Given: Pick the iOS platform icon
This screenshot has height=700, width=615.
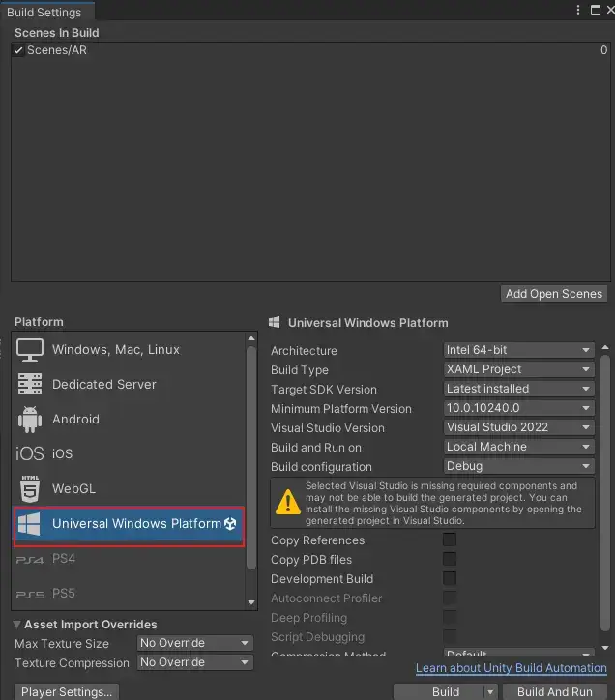Looking at the screenshot, I should (30, 453).
